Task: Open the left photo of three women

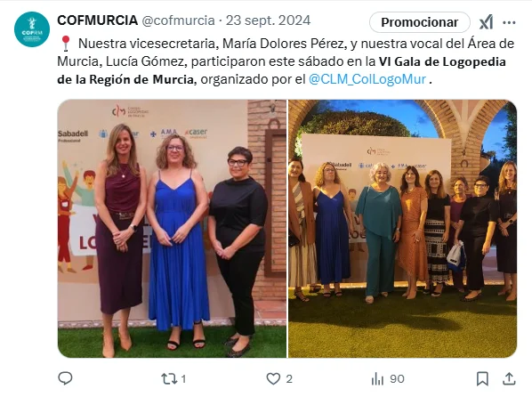Action: click(172, 229)
